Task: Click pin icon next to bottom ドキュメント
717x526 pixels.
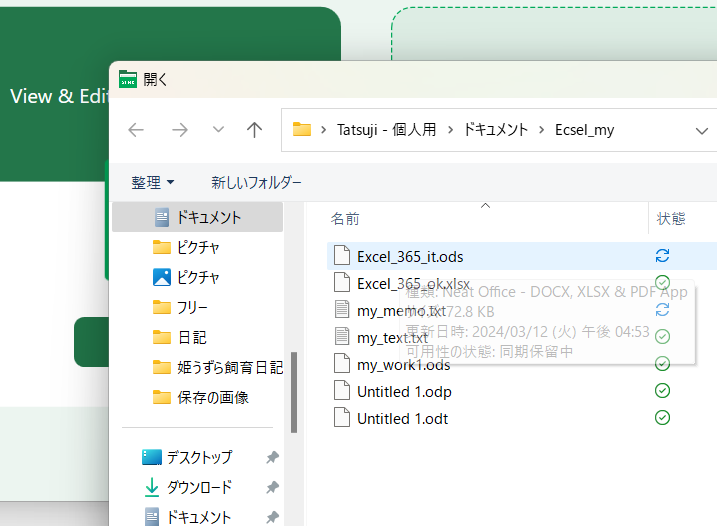Action: click(x=273, y=517)
